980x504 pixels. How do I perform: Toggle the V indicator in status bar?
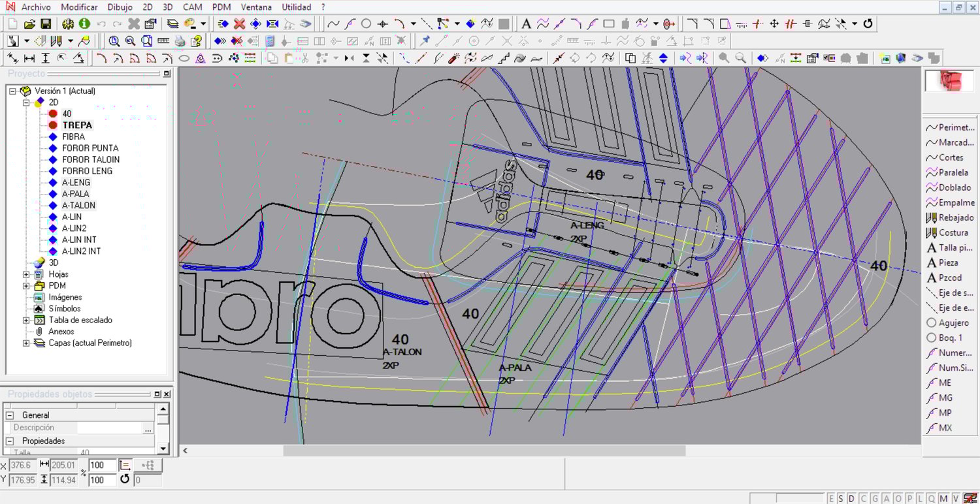[x=956, y=499]
